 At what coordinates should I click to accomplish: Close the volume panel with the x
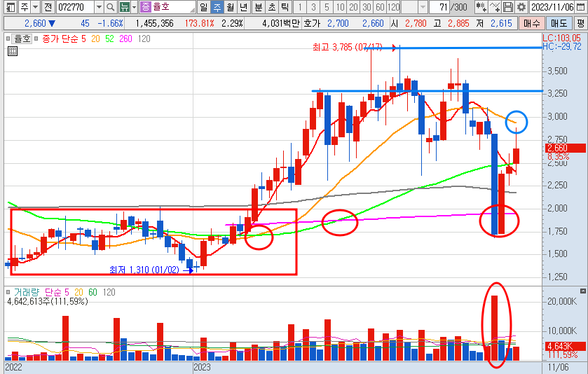tap(583, 291)
